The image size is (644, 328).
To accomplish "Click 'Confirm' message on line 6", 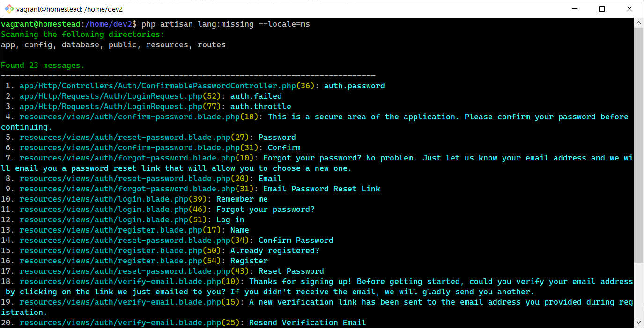I will 284,148.
